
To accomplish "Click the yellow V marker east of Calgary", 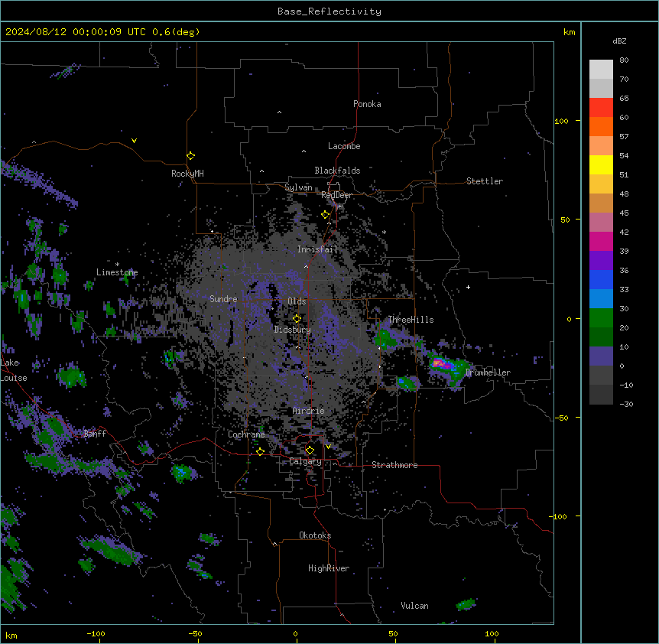I will click(328, 447).
